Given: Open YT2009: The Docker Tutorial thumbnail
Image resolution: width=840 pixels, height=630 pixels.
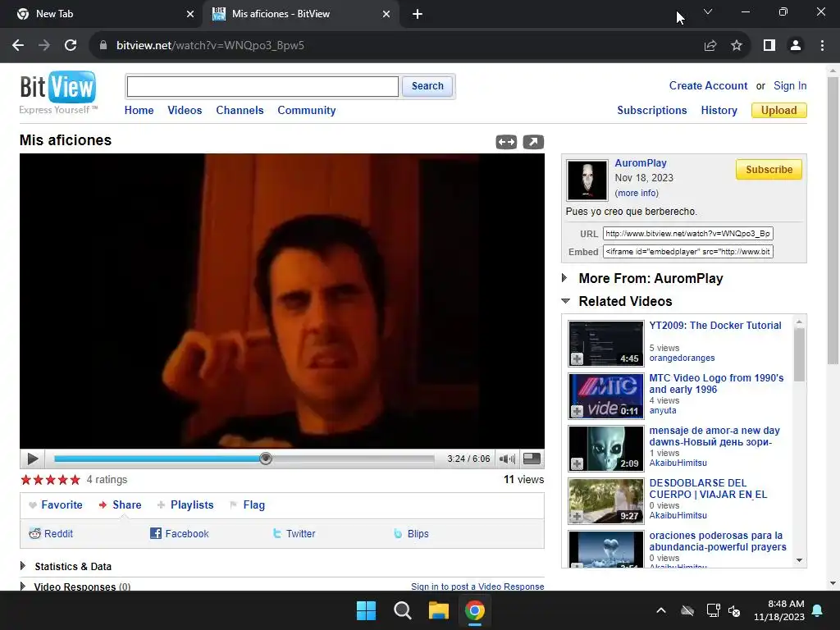Looking at the screenshot, I should 606,344.
